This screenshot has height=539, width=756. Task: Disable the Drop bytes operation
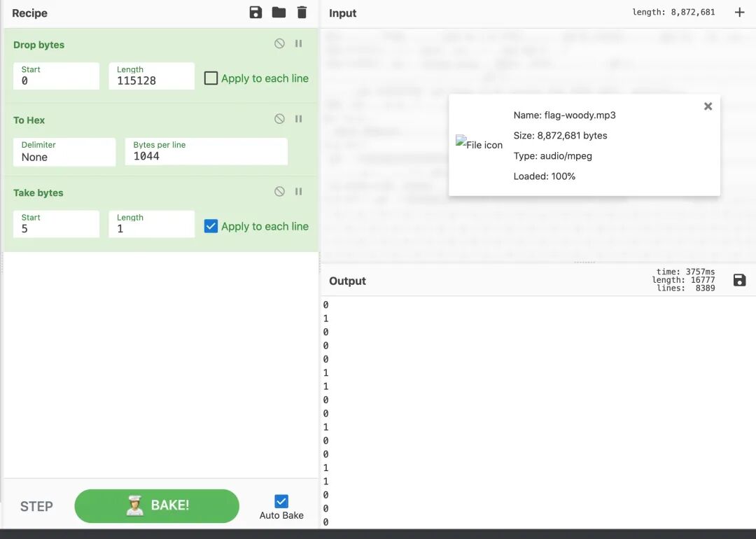[279, 43]
